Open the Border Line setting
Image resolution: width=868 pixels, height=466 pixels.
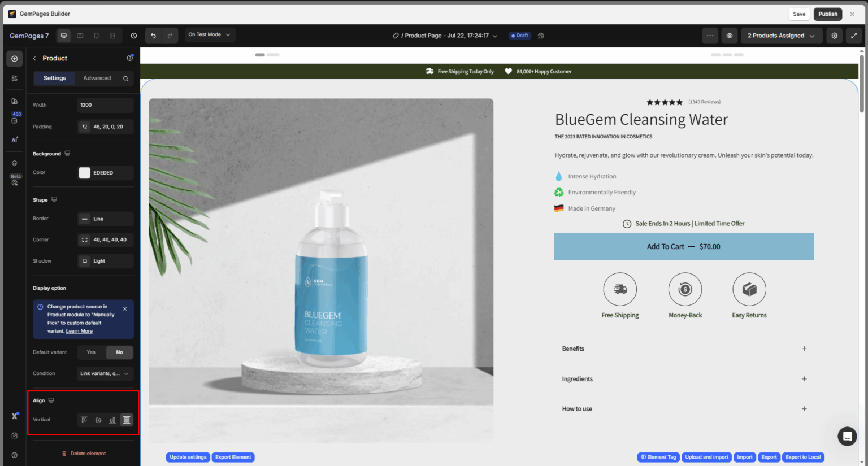[x=105, y=219]
